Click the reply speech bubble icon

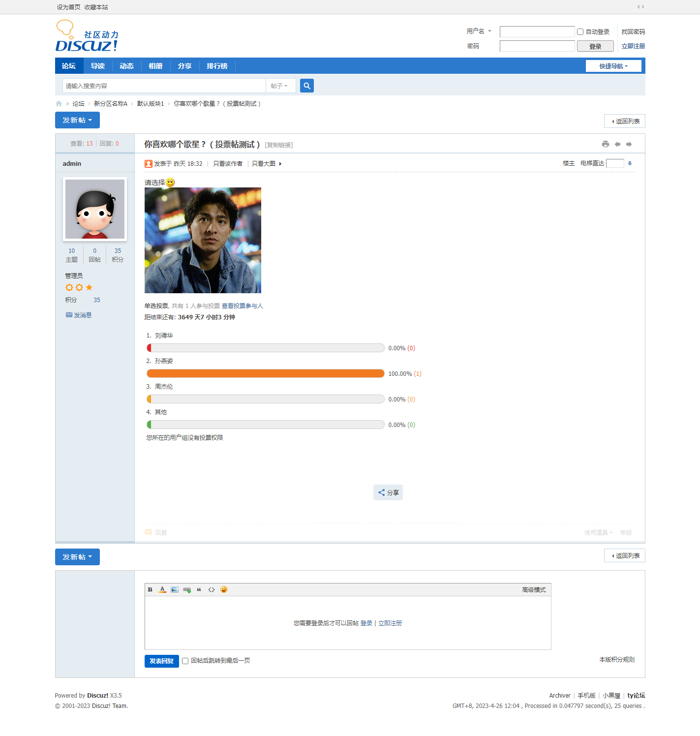149,532
